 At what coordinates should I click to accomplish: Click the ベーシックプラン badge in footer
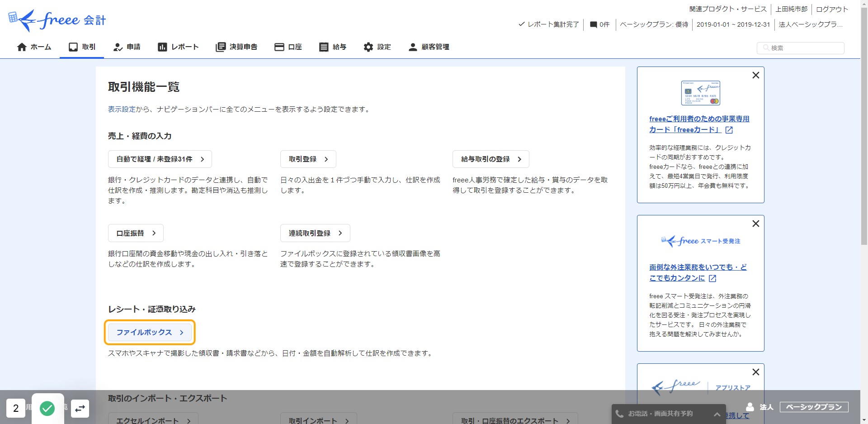[x=814, y=407]
